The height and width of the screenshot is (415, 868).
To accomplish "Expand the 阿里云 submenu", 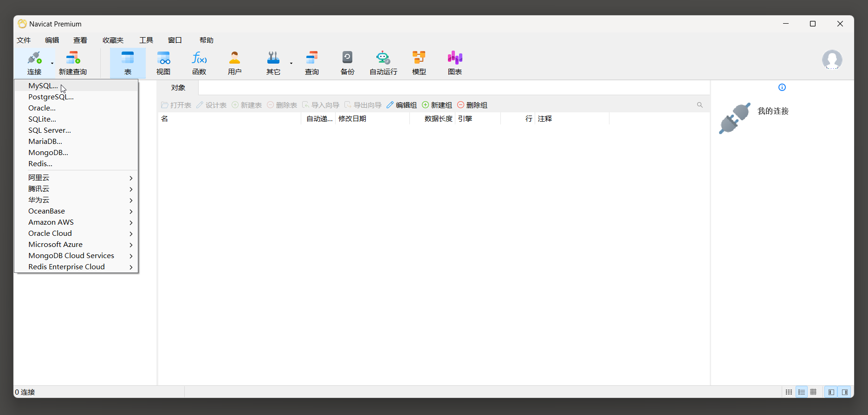I will coord(76,177).
